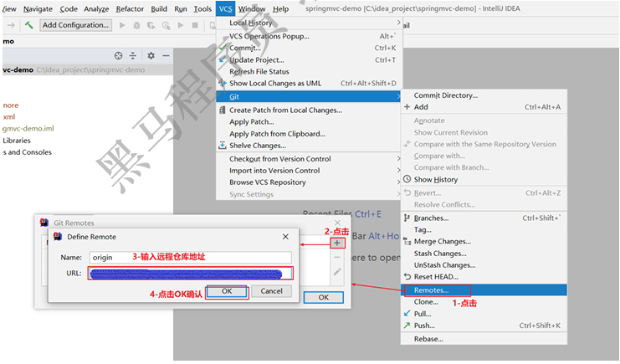Open the Run menu
Viewport: 620px width, 364px height.
(x=181, y=8)
